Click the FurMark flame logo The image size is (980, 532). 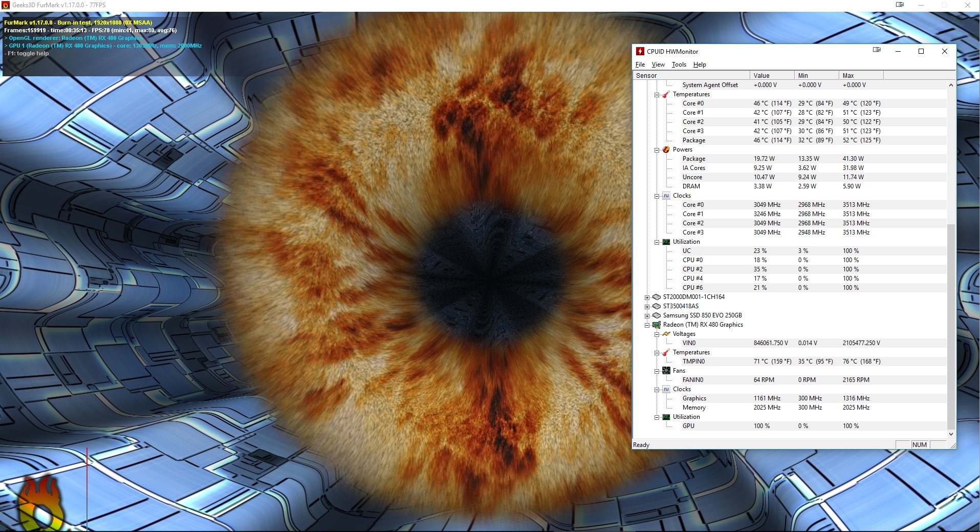41,504
